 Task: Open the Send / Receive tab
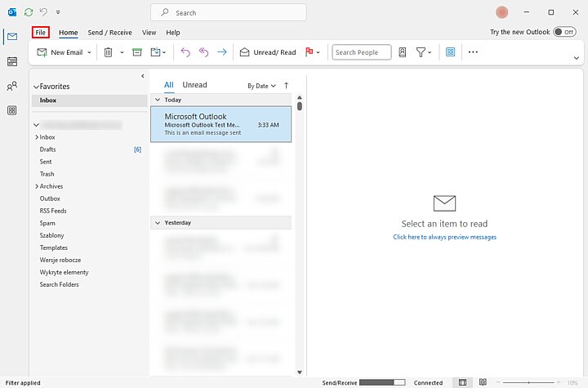click(110, 33)
